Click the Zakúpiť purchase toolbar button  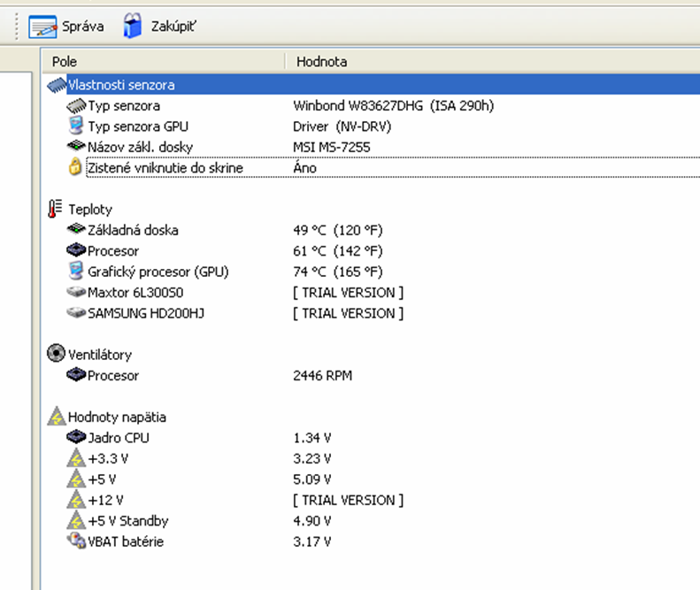(160, 26)
